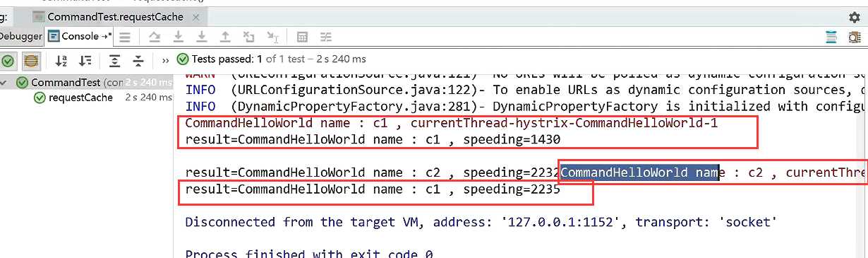Switch to the Debugger tab
868x258 pixels.
[x=20, y=36]
